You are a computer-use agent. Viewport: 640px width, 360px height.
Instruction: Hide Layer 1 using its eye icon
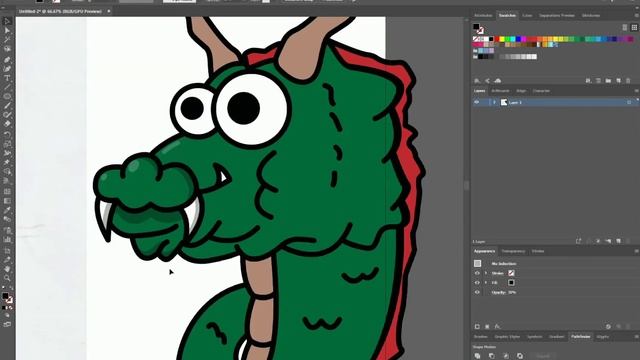[x=476, y=102]
